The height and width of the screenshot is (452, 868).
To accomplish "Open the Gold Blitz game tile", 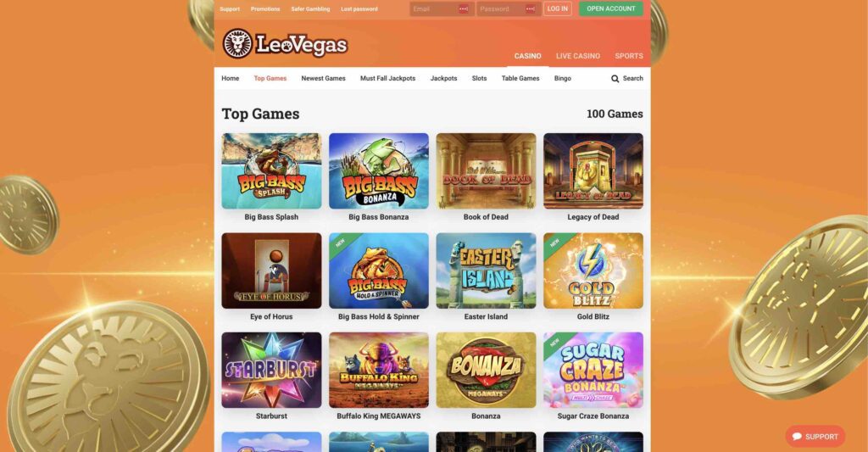I will (593, 271).
